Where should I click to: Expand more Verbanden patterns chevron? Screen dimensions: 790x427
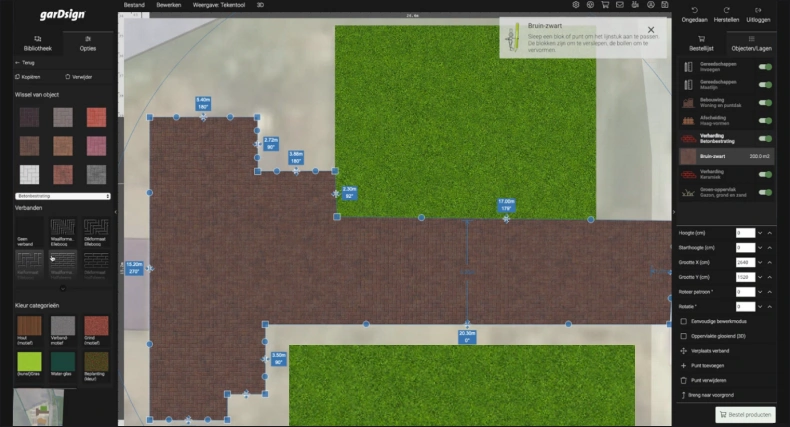63,289
